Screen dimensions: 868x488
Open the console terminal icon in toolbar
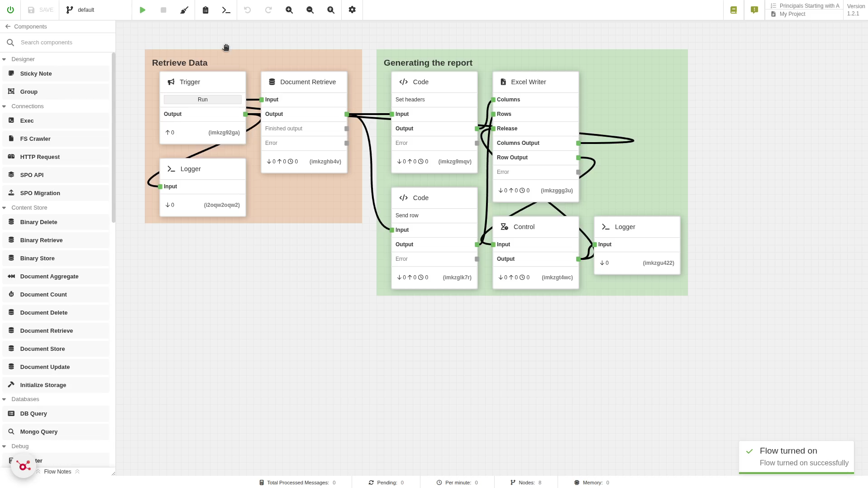226,10
